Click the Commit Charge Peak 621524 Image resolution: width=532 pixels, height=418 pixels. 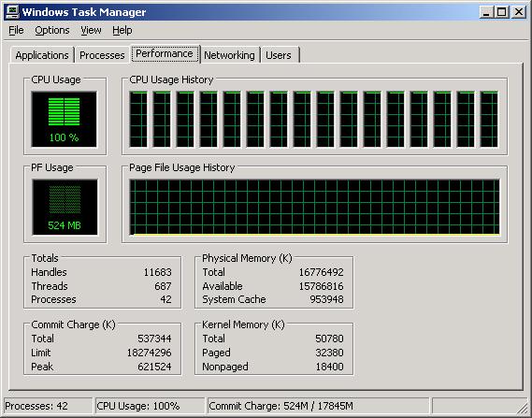(154, 367)
